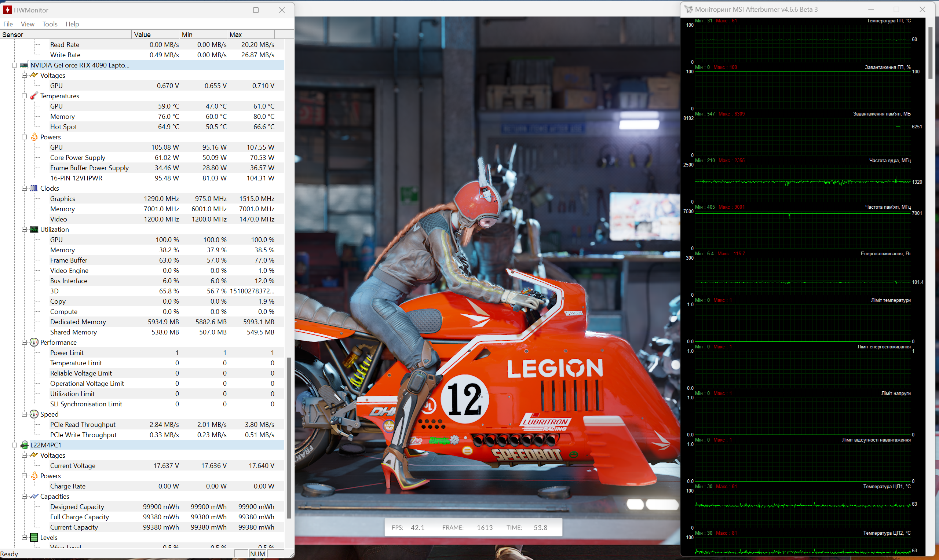Click the Temperatures thermometer icon
Image resolution: width=939 pixels, height=560 pixels.
(34, 96)
